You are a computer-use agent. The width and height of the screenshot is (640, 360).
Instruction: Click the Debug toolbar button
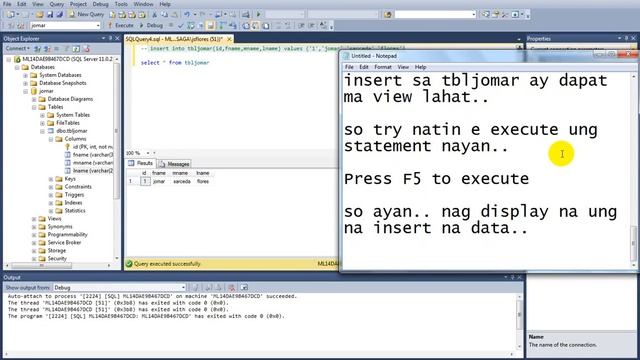click(151, 25)
